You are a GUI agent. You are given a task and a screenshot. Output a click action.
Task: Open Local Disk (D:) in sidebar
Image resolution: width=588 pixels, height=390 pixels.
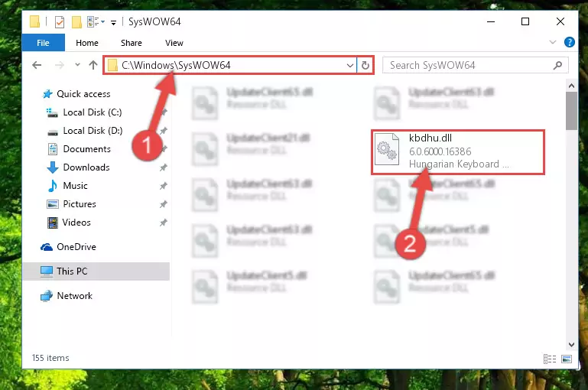pyautogui.click(x=93, y=131)
